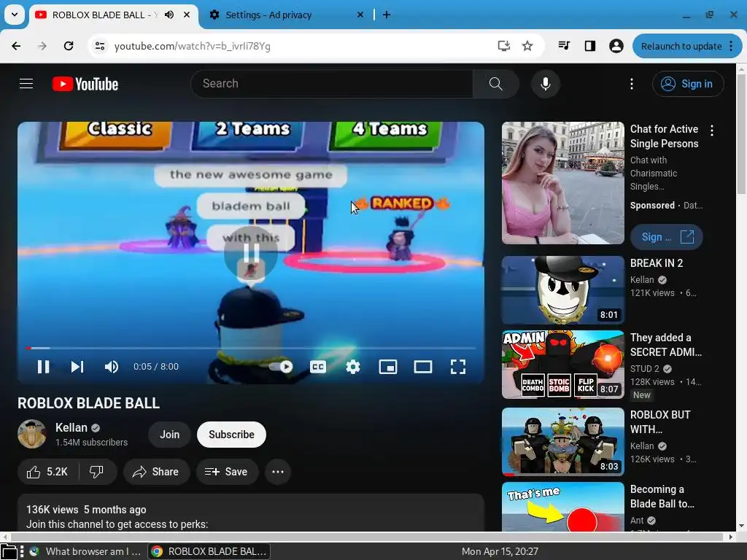The image size is (747, 560).
Task: Pause the video with the pause button
Action: [x=43, y=367]
